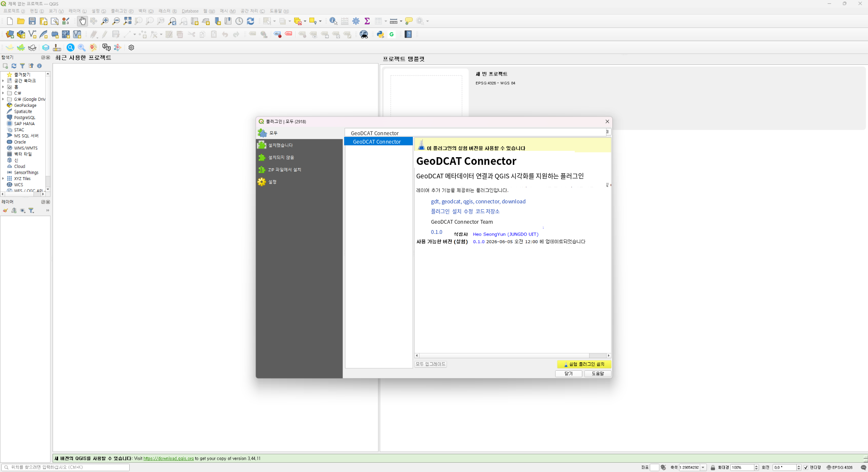Open Layer Styling brush icon in Layers panel

pos(6,210)
